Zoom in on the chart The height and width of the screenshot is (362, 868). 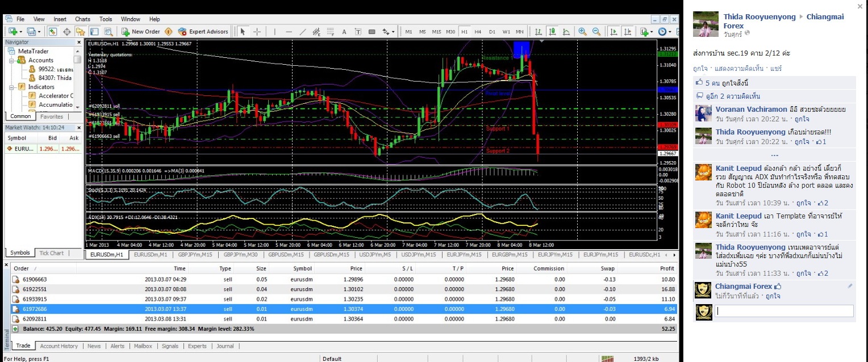coord(583,32)
